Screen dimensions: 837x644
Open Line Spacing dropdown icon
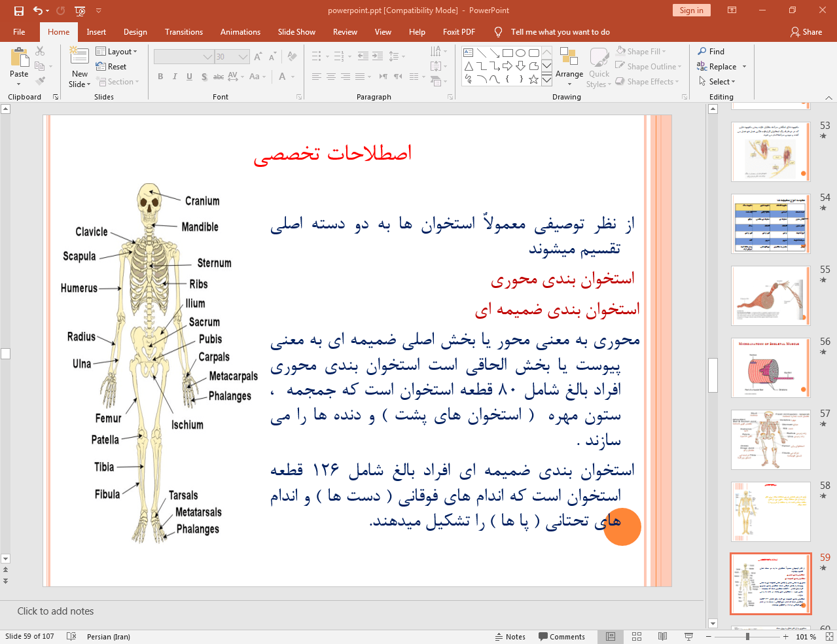tap(397, 57)
